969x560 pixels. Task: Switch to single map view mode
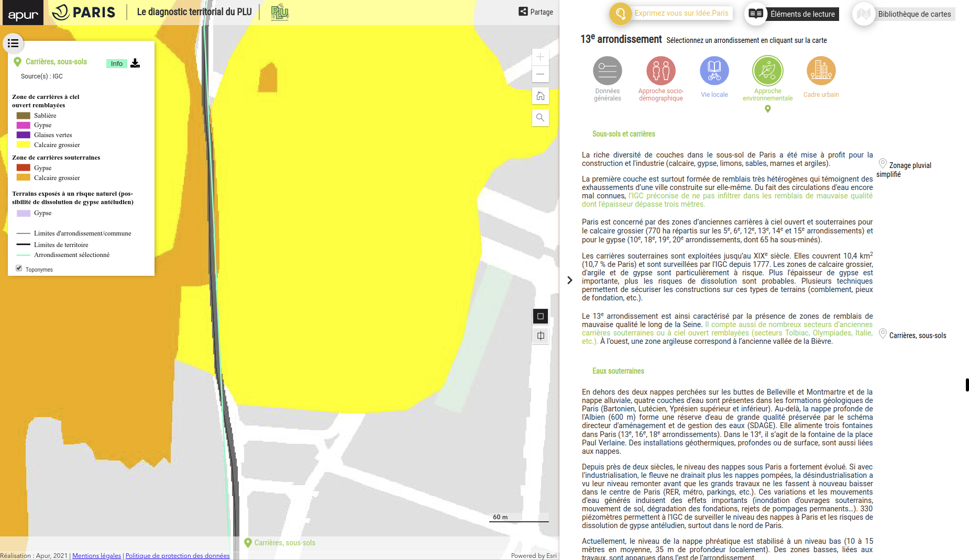[541, 316]
